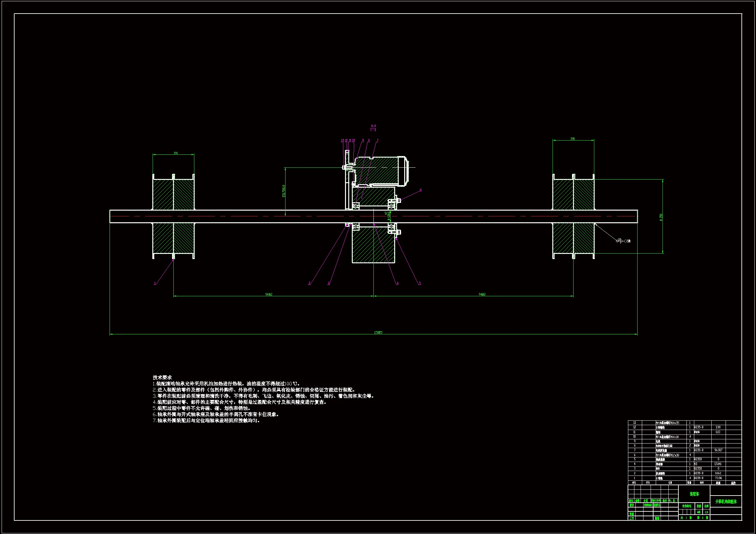
Task: Click the 装配体 title block cell
Action: 694,494
